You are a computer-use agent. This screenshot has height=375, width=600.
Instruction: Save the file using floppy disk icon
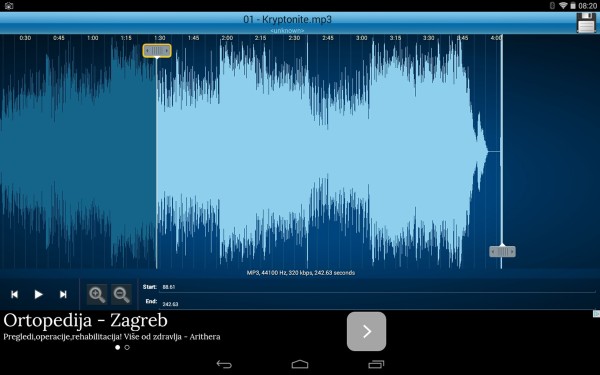586,23
